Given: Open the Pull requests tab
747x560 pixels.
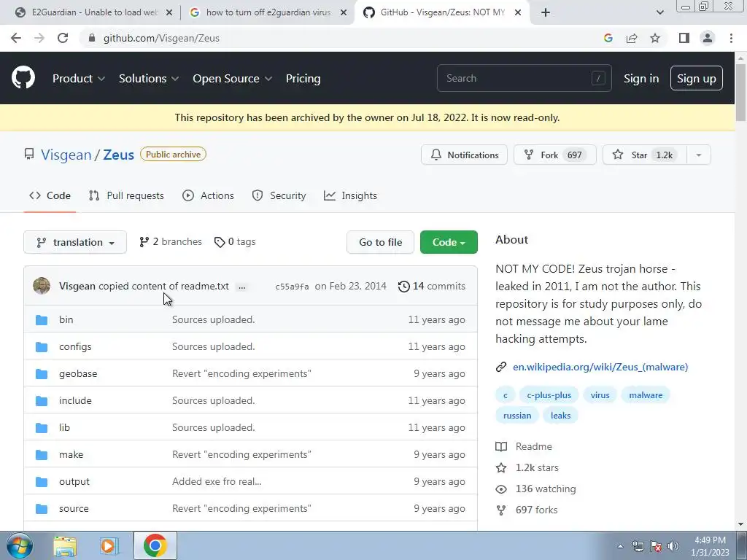Looking at the screenshot, I should click(x=126, y=195).
